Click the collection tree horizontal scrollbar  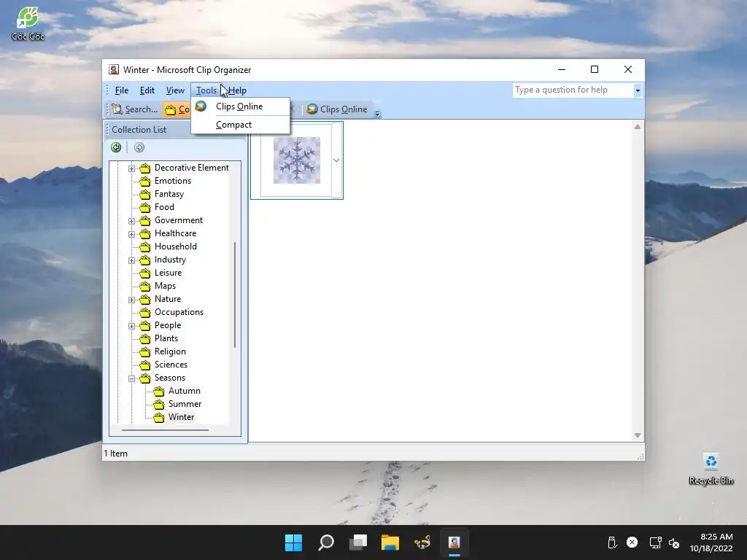pos(165,430)
